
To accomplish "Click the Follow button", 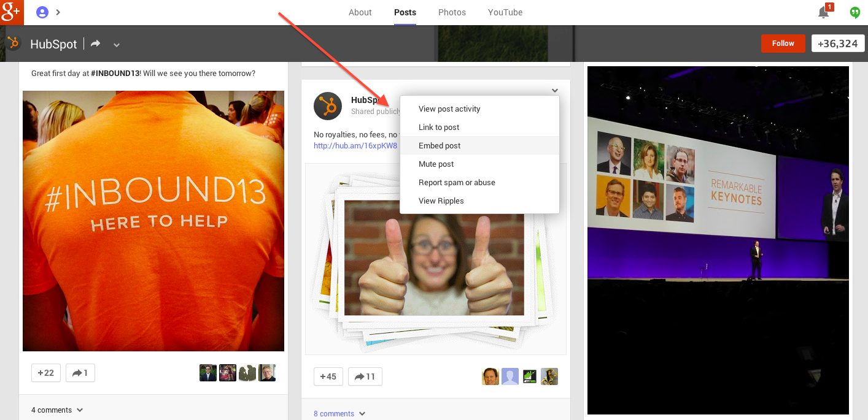I will tap(783, 43).
